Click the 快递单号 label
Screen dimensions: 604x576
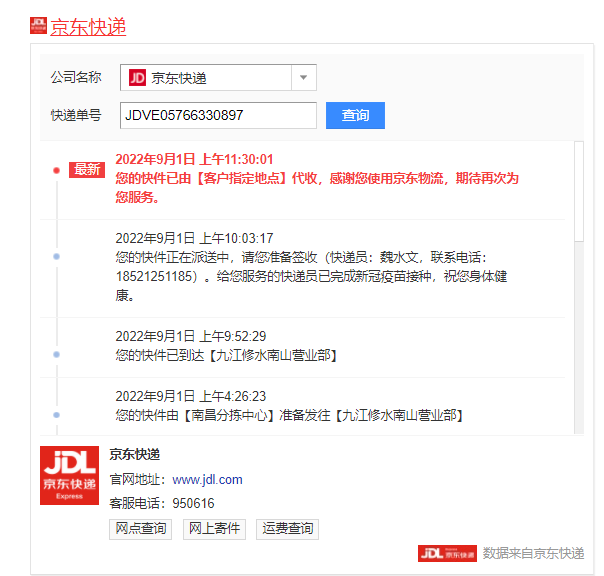click(76, 115)
